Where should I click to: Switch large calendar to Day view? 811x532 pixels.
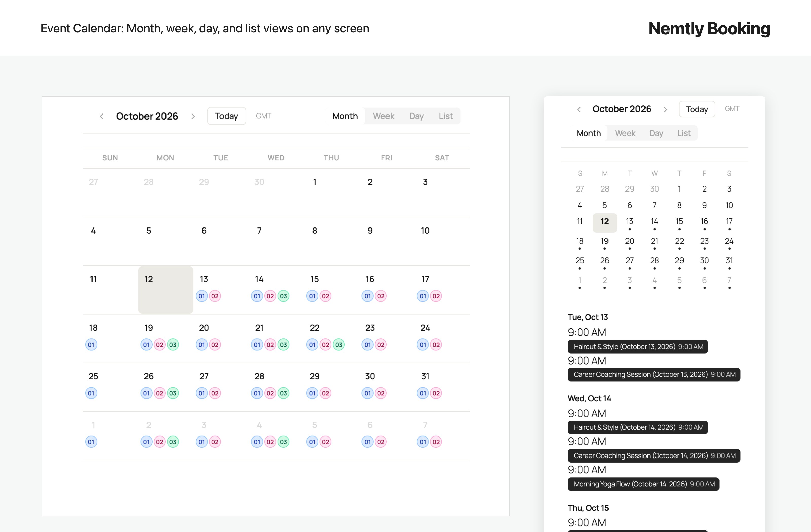(x=416, y=116)
